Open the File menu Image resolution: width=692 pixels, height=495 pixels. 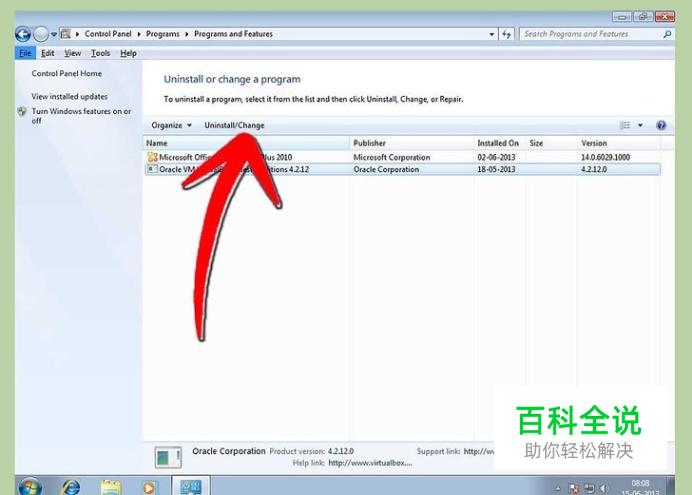(x=25, y=53)
